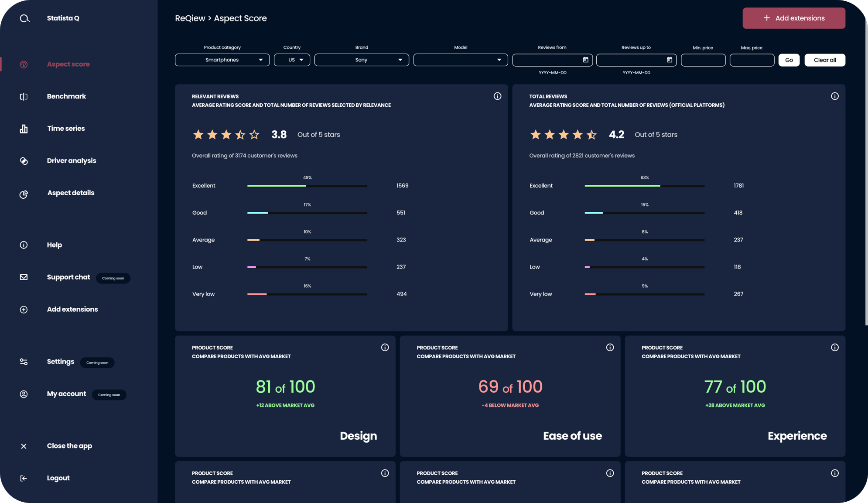Viewport: 868px width, 503px height.
Task: Expand the Brand Sony dropdown
Action: pyautogui.click(x=361, y=60)
